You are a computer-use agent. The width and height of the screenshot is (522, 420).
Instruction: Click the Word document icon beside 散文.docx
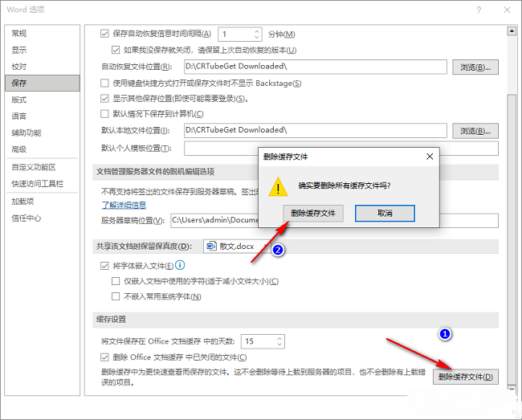coord(211,247)
